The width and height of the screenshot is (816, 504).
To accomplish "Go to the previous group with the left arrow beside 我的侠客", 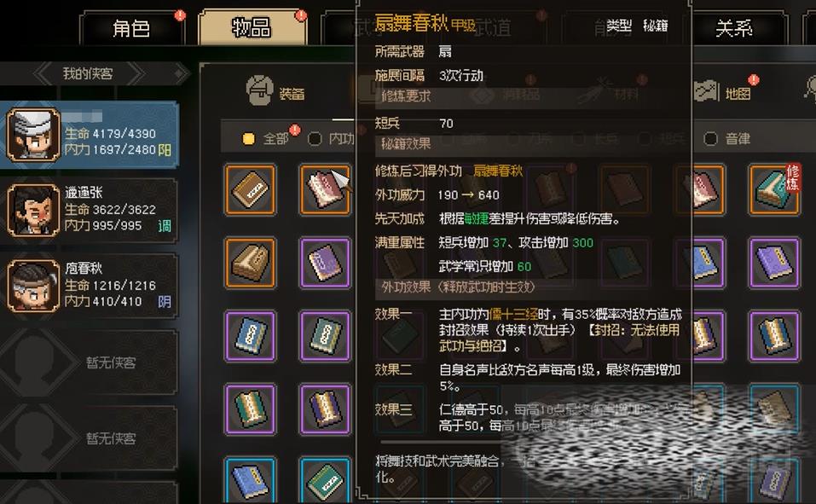I will coord(43,73).
